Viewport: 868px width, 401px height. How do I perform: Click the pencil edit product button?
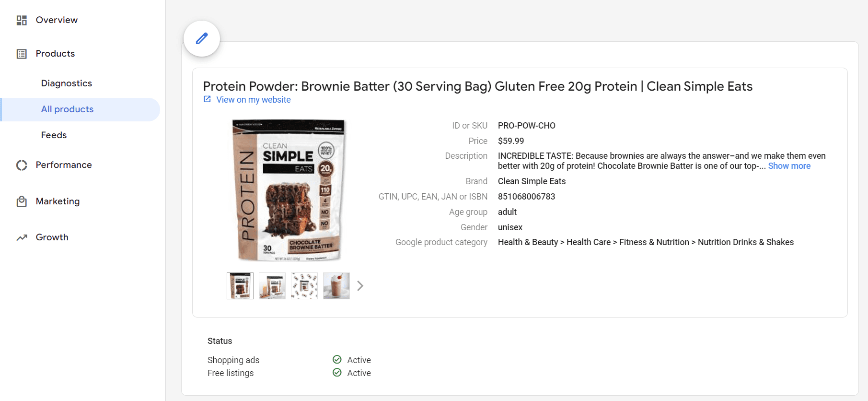point(202,38)
